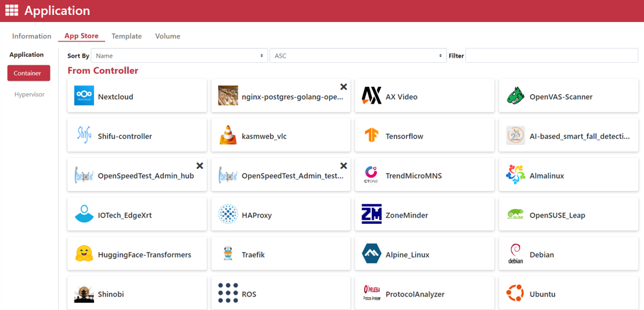The image size is (644, 310).
Task: Click the Alpine_Linux hexagon icon
Action: tap(372, 253)
